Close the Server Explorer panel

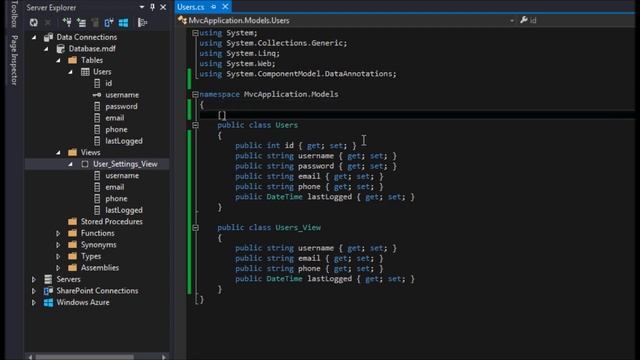pyautogui.click(x=163, y=7)
